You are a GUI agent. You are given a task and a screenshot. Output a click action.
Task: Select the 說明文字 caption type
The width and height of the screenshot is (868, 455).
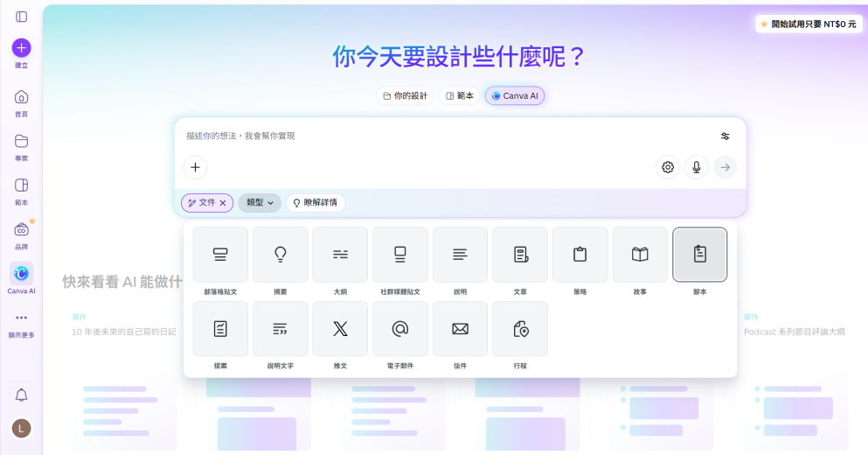[280, 329]
